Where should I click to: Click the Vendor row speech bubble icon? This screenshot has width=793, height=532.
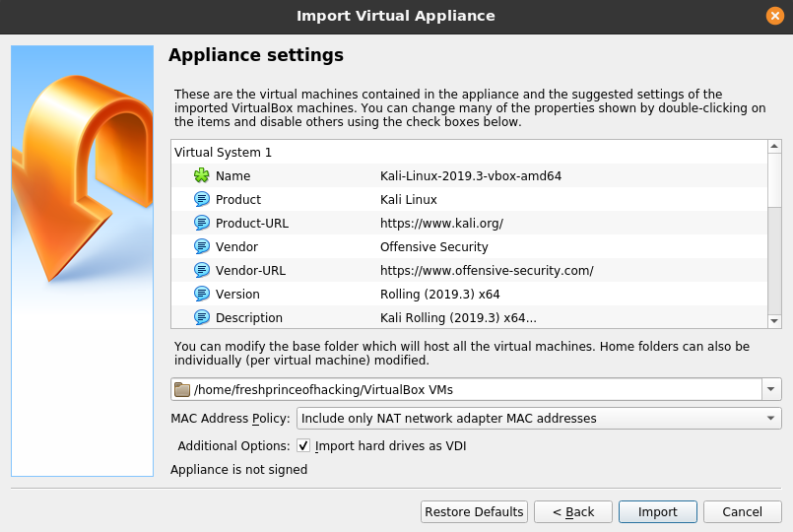pyautogui.click(x=201, y=246)
